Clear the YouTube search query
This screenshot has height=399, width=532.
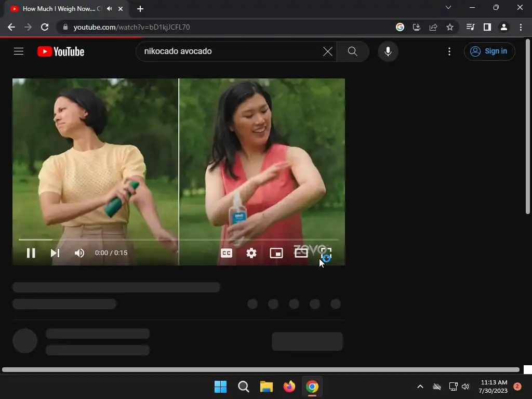click(328, 51)
